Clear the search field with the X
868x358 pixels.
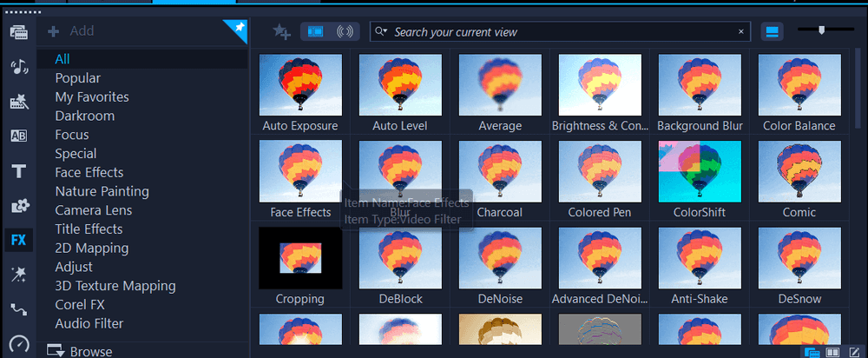(x=740, y=31)
